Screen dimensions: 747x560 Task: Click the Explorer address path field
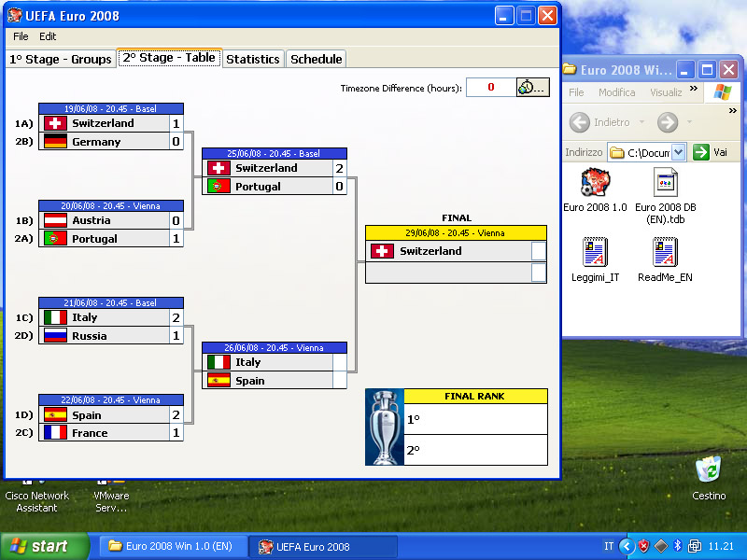click(x=647, y=152)
